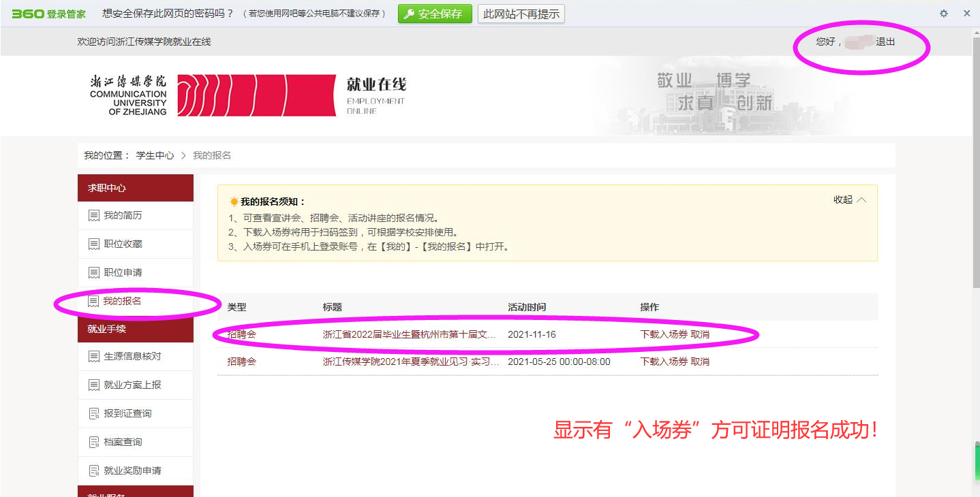
Task: Click the icon next to 报到证查询
Action: coord(93,414)
